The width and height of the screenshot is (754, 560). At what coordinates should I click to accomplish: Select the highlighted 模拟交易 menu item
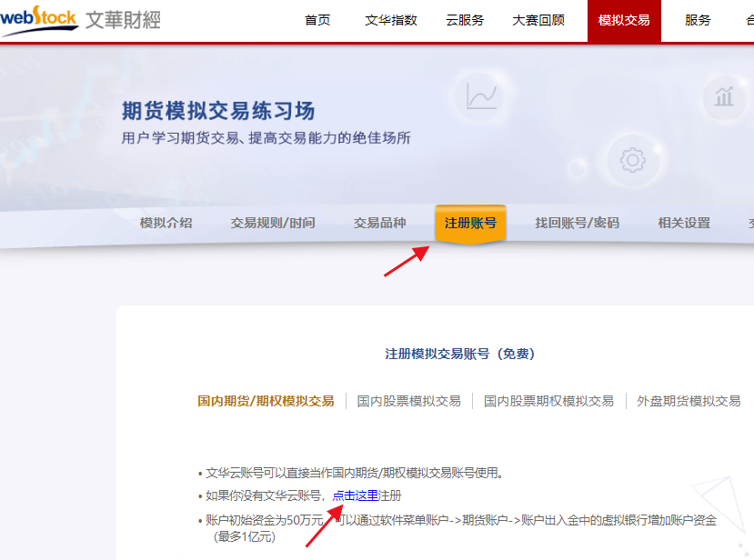pos(623,19)
